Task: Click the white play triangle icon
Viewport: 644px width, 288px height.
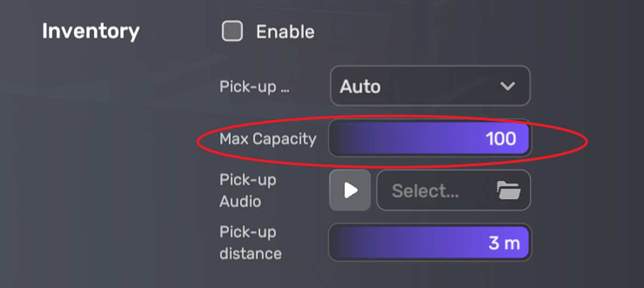Action: point(351,190)
